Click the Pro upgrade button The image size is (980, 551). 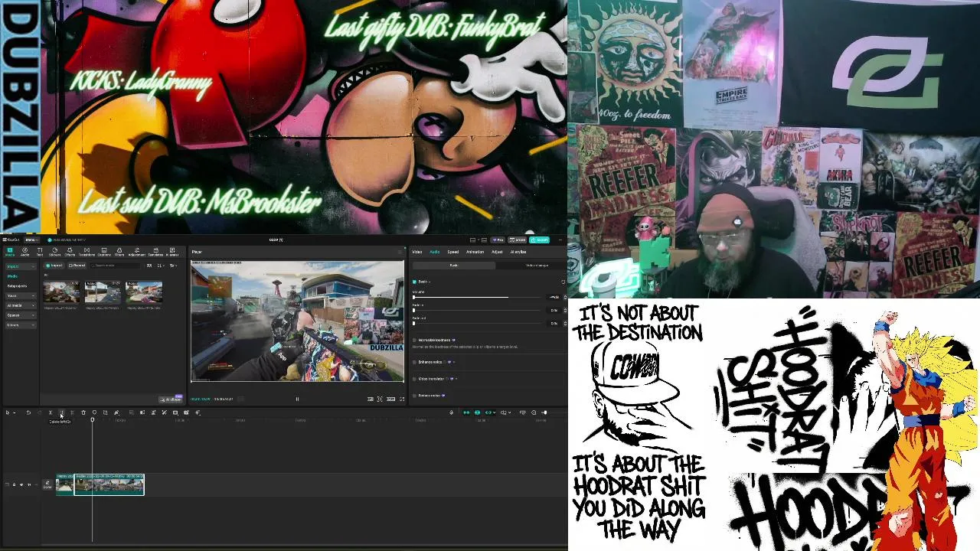(x=498, y=240)
